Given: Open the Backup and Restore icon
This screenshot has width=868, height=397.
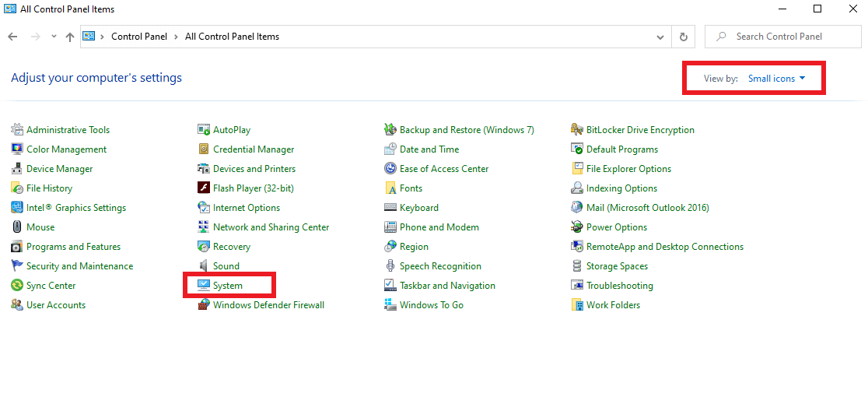Looking at the screenshot, I should (390, 129).
